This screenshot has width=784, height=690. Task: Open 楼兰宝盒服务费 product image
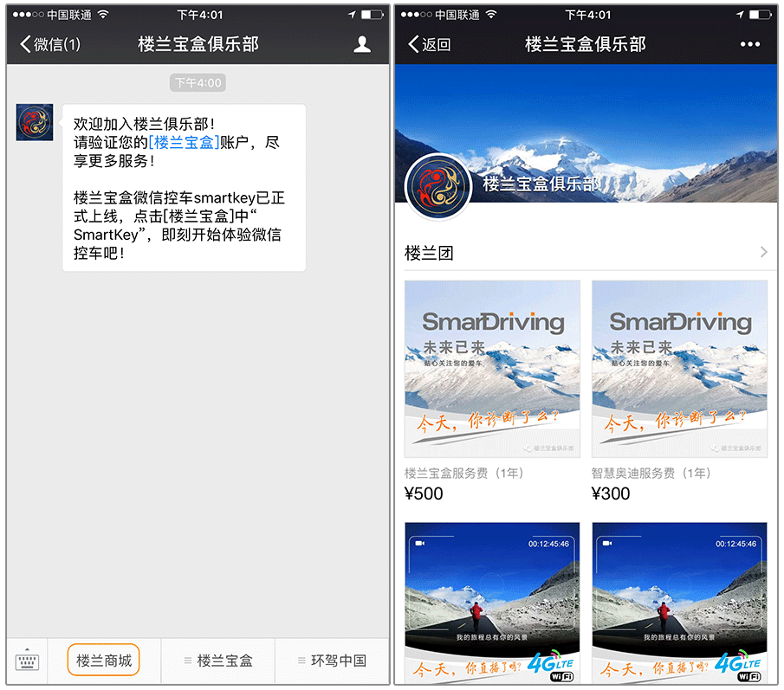(493, 369)
